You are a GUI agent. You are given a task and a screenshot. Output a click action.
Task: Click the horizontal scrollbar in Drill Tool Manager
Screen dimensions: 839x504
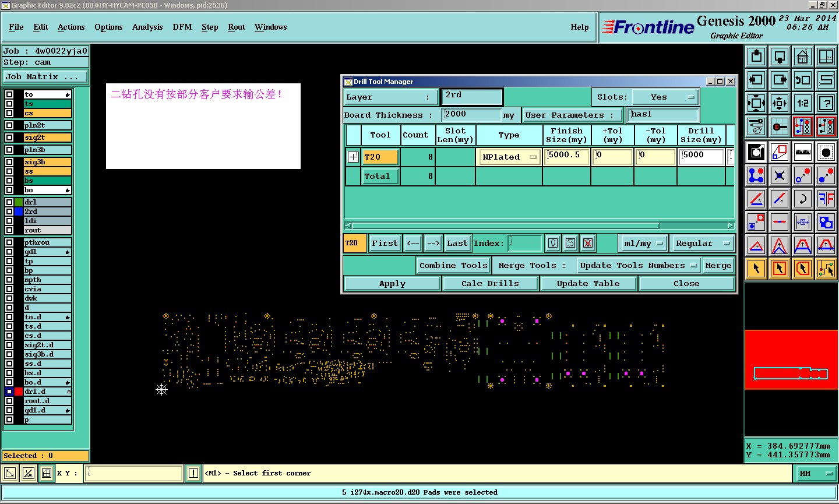[539, 225]
